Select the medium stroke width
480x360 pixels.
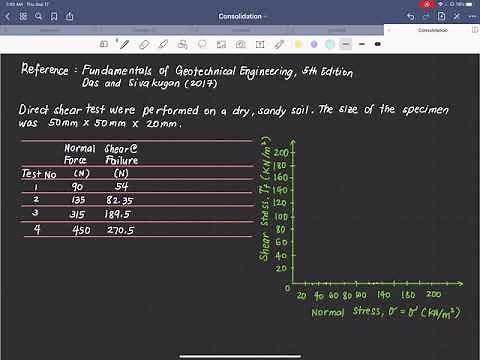(x=362, y=44)
